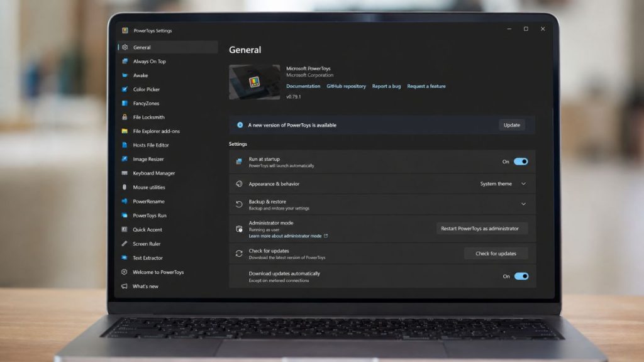Image resolution: width=644 pixels, height=362 pixels.
Task: Click the FancyZones layout icon
Action: click(x=125, y=103)
